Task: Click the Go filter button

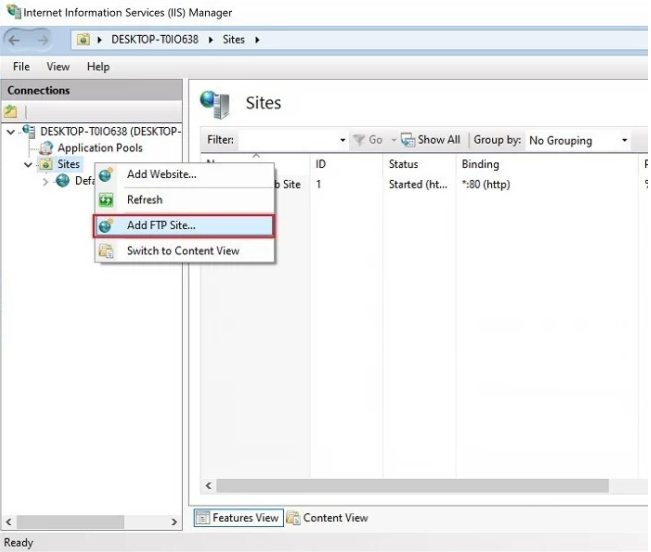Action: click(368, 140)
